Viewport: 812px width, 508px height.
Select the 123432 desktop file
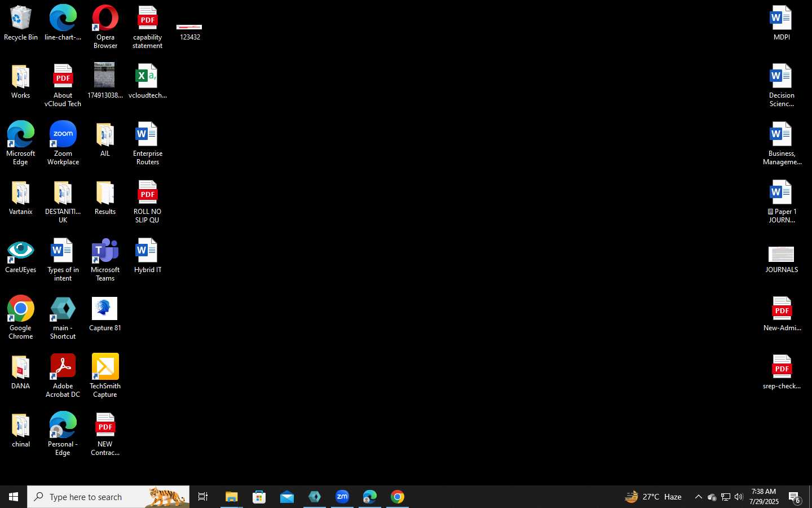pyautogui.click(x=189, y=32)
